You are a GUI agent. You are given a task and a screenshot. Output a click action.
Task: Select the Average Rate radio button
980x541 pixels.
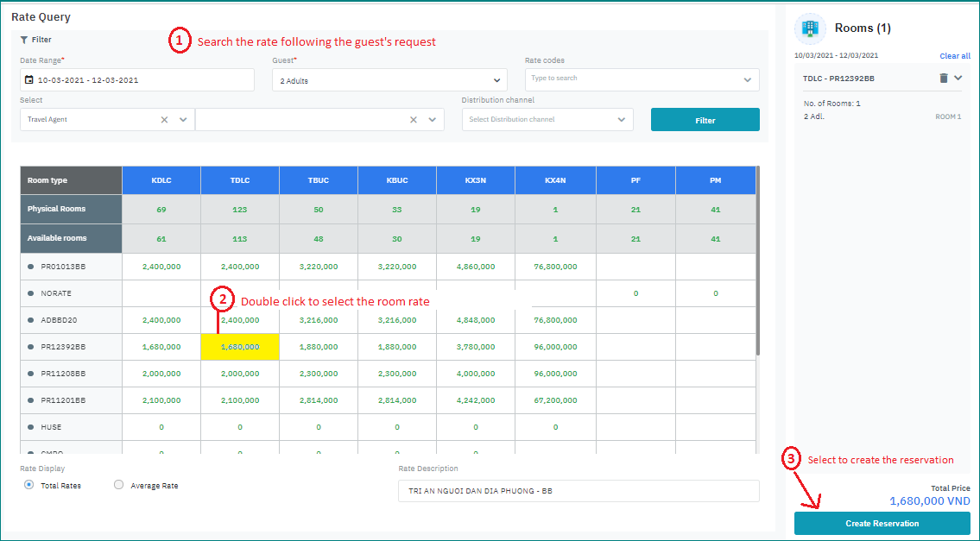(x=119, y=485)
